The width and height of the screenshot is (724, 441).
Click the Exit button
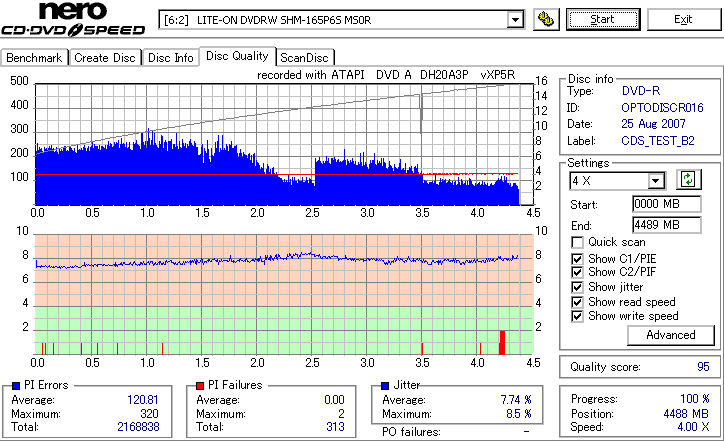683,19
